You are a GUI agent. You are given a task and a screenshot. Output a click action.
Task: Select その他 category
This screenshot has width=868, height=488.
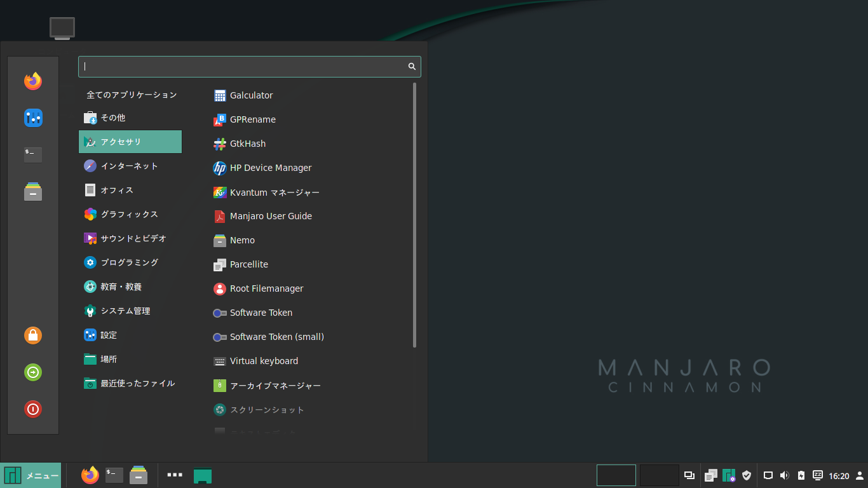pyautogui.click(x=130, y=118)
